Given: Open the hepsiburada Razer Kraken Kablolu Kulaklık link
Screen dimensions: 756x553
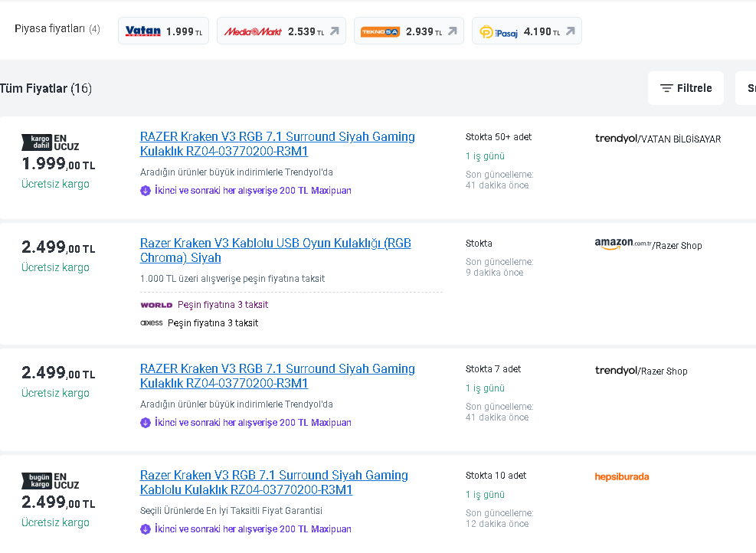Looking at the screenshot, I should point(273,483).
